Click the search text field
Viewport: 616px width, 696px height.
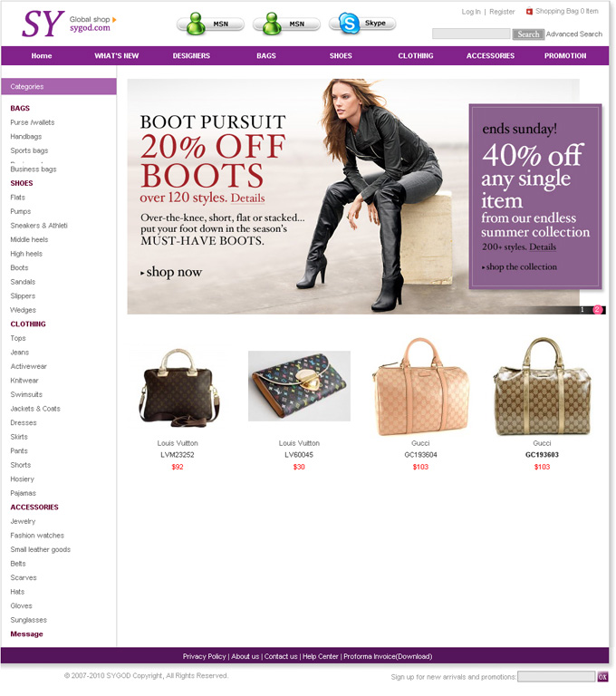click(471, 34)
